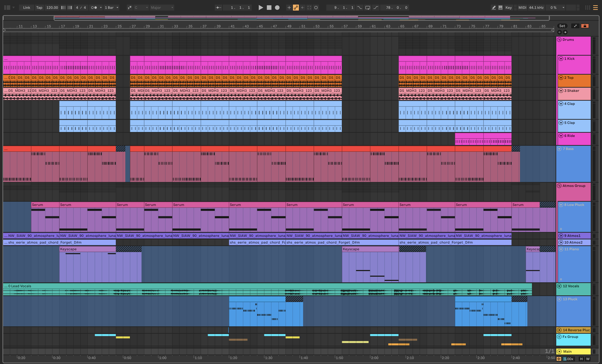
Task: Toggle the Arrangement Loop switch
Action: click(x=368, y=8)
